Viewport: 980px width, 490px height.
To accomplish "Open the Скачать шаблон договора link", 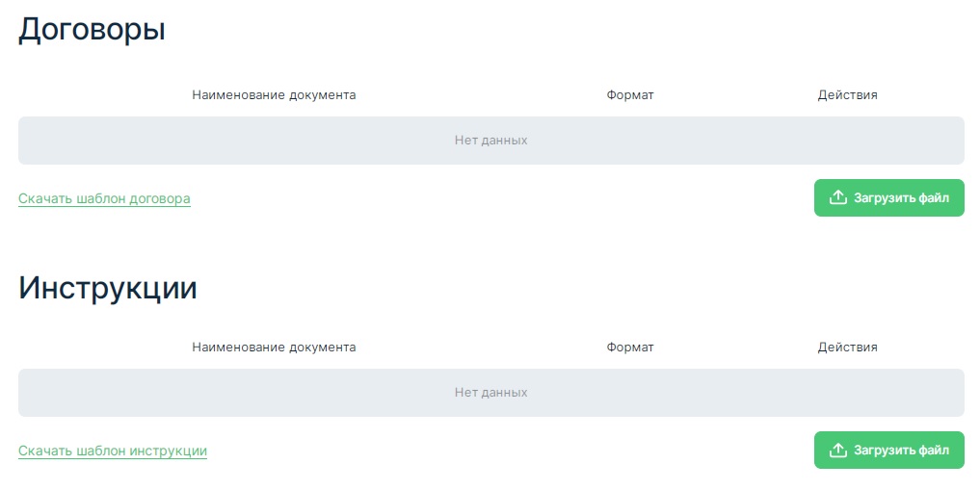I will point(104,199).
